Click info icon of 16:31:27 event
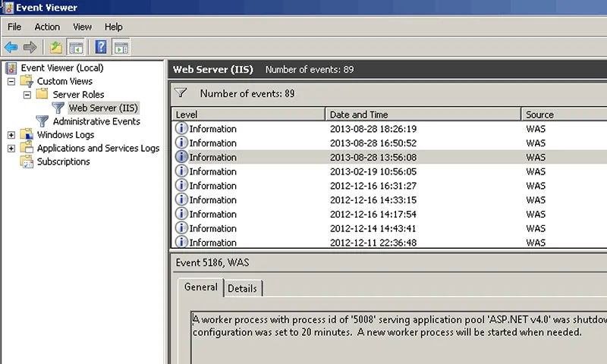607x364 pixels. [181, 185]
